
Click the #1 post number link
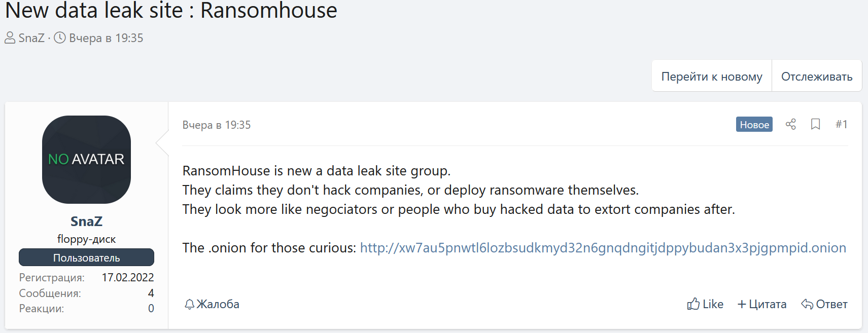click(841, 124)
